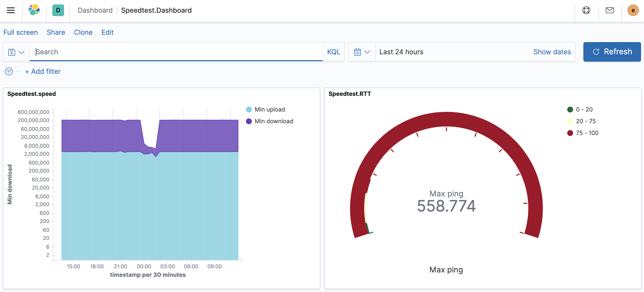Screen dimensions: 644x292
Task: Click the Kibana logo icon
Action: [x=34, y=10]
